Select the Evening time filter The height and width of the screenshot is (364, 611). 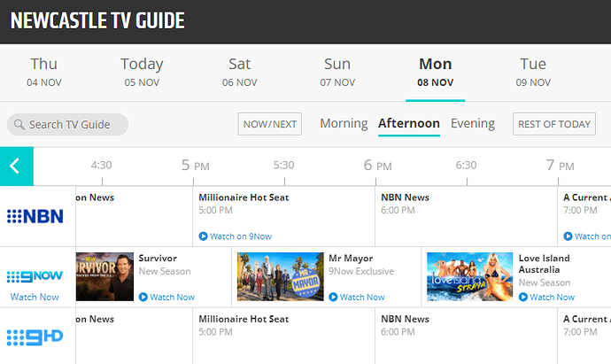tap(473, 124)
